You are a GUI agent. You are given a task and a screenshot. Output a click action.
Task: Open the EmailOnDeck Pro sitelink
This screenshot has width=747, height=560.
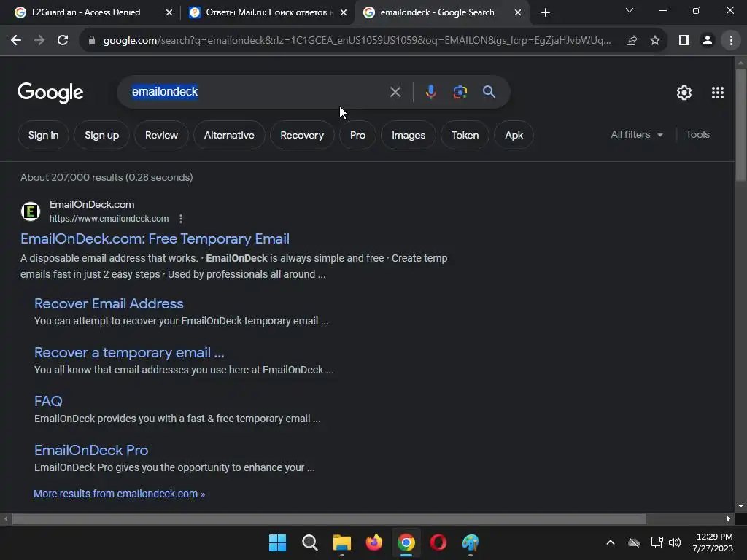(x=91, y=451)
